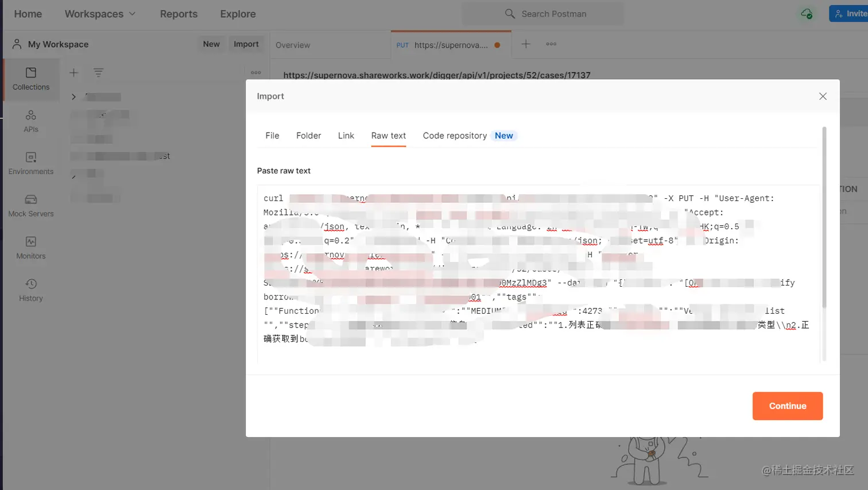Click the search magnifier icon
The width and height of the screenshot is (868, 490).
click(x=510, y=14)
